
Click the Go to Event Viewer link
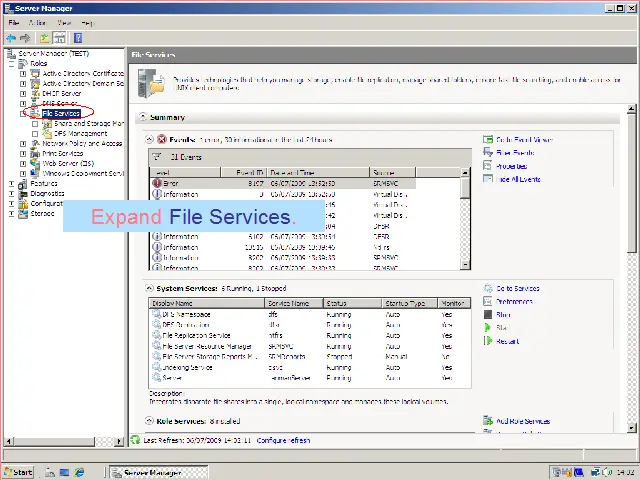pyautogui.click(x=524, y=140)
